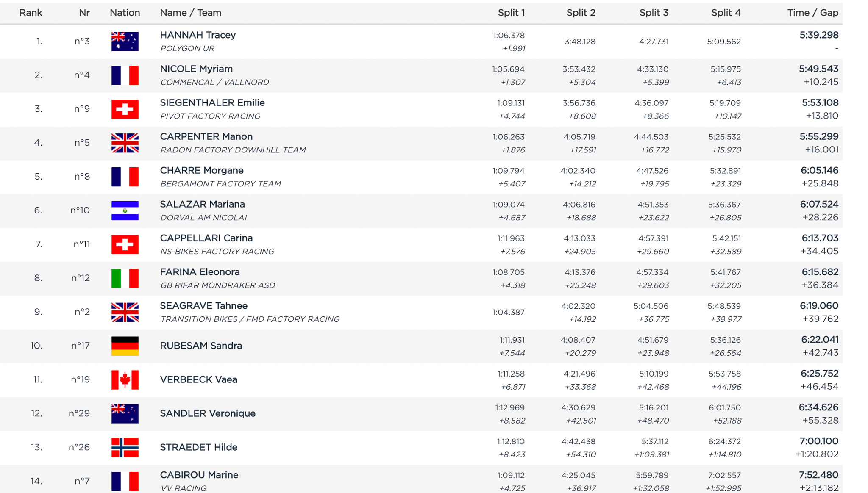Open rider name SEAGRAVE Tahnee
The width and height of the screenshot is (868, 493).
(x=203, y=306)
